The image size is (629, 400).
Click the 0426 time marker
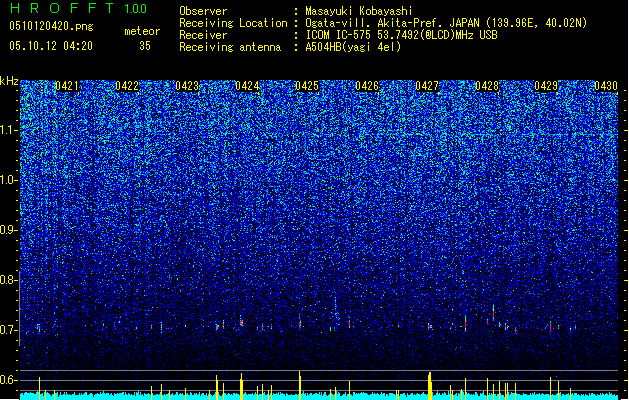[367, 86]
